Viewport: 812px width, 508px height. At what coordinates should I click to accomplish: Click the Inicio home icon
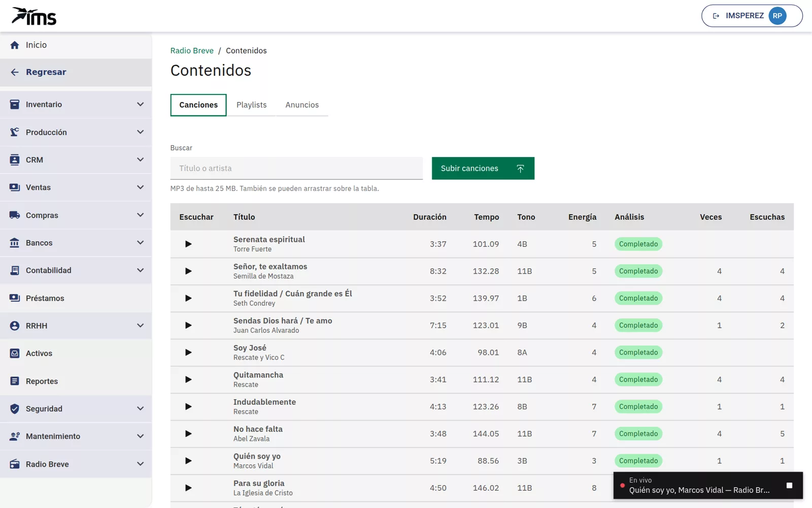(15, 45)
